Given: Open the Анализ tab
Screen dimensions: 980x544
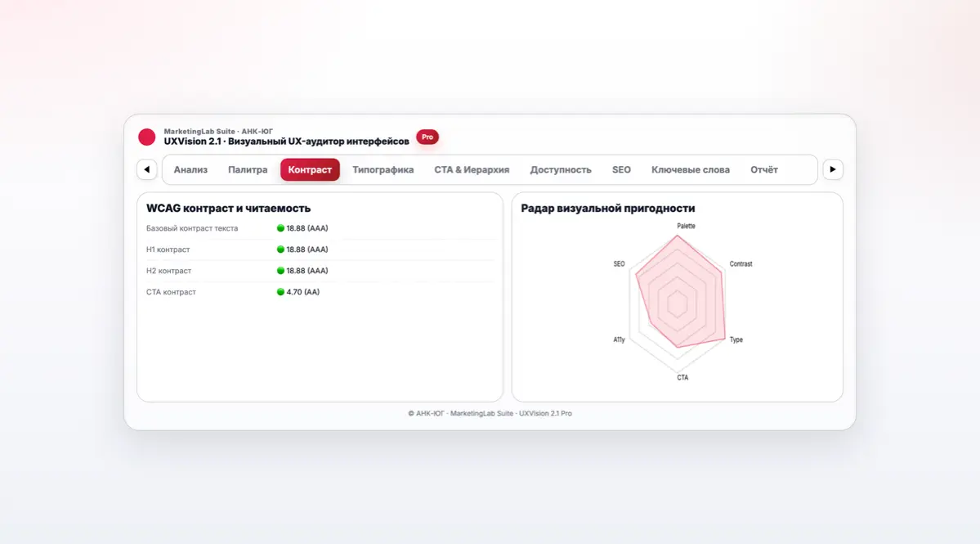Looking at the screenshot, I should coord(190,169).
